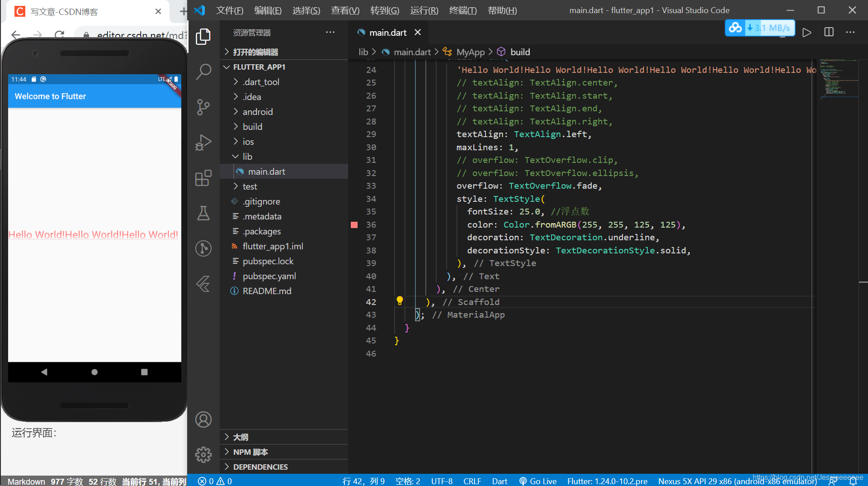
Task: Expand the DEPENDENCIES section
Action: pos(284,467)
